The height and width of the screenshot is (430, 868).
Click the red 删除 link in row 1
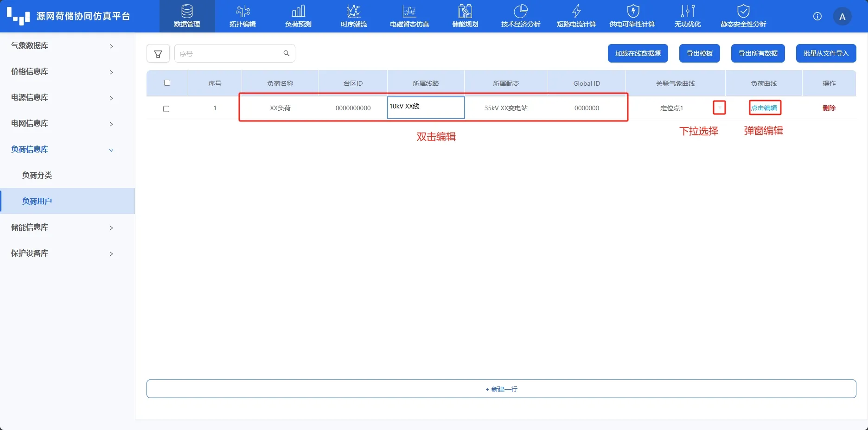829,108
